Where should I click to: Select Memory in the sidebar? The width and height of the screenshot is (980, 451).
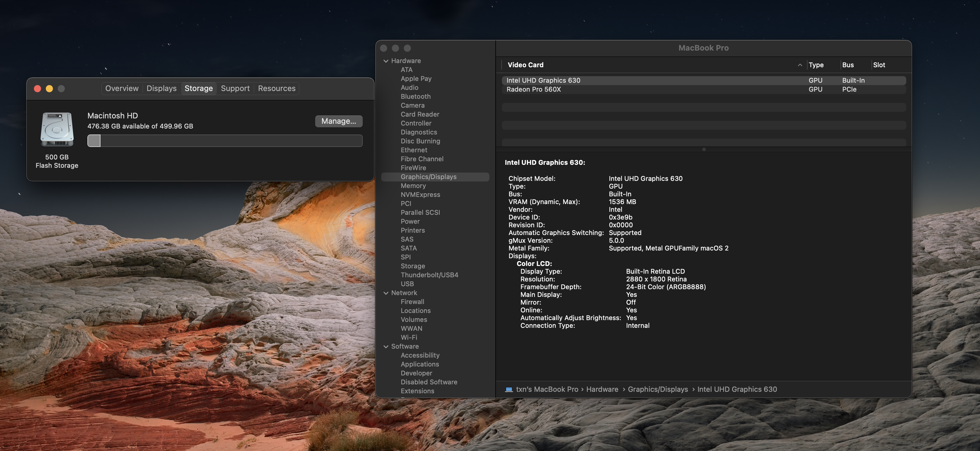point(413,186)
